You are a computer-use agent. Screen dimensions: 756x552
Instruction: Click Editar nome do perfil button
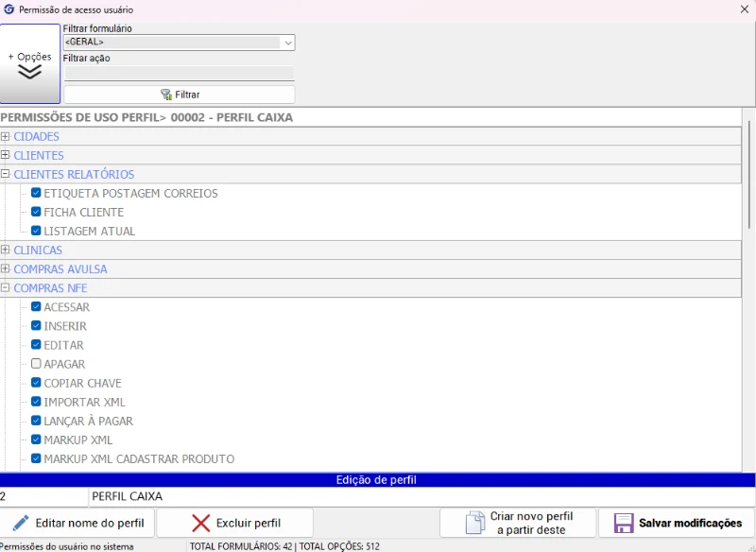pos(77,523)
